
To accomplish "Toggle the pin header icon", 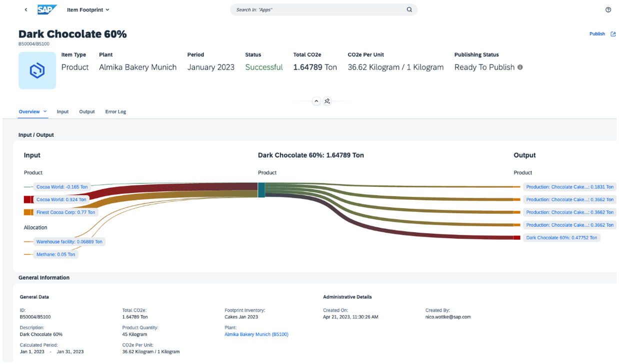I will coord(327,101).
